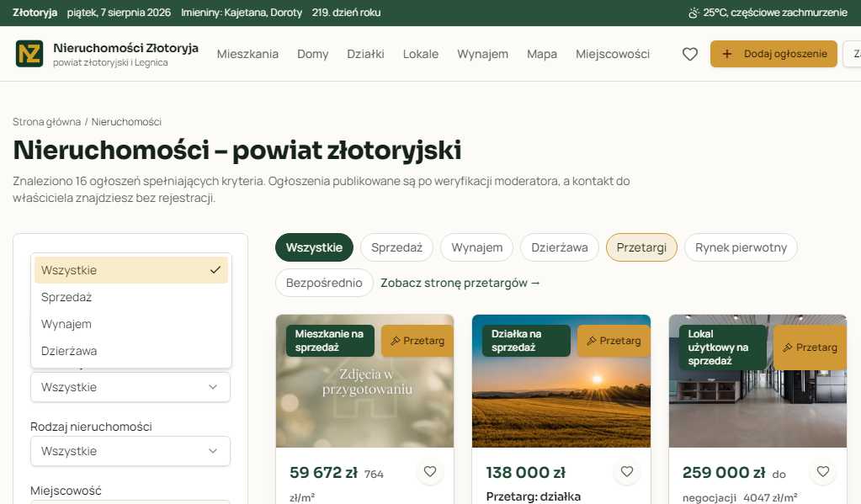Favorite the 59 672 zł listing

[430, 472]
